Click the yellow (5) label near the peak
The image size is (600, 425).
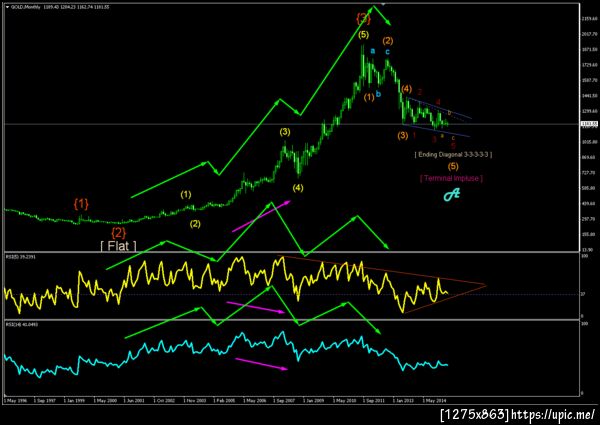(364, 35)
